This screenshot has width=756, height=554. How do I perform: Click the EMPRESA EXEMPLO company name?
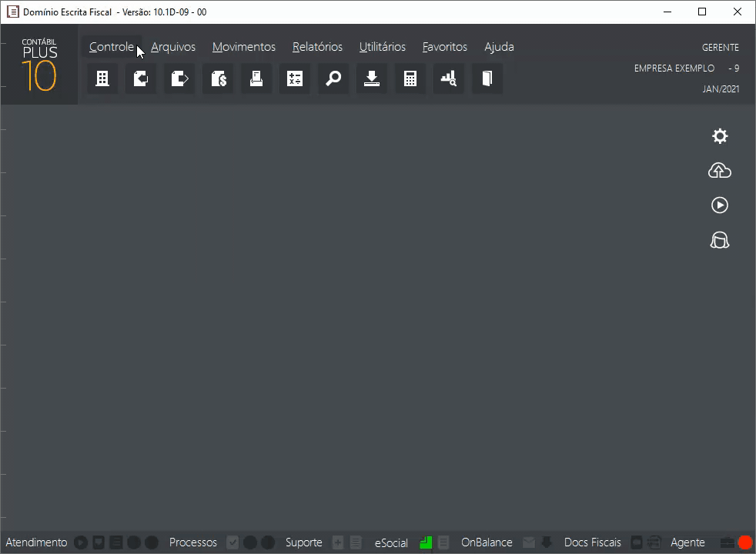674,68
